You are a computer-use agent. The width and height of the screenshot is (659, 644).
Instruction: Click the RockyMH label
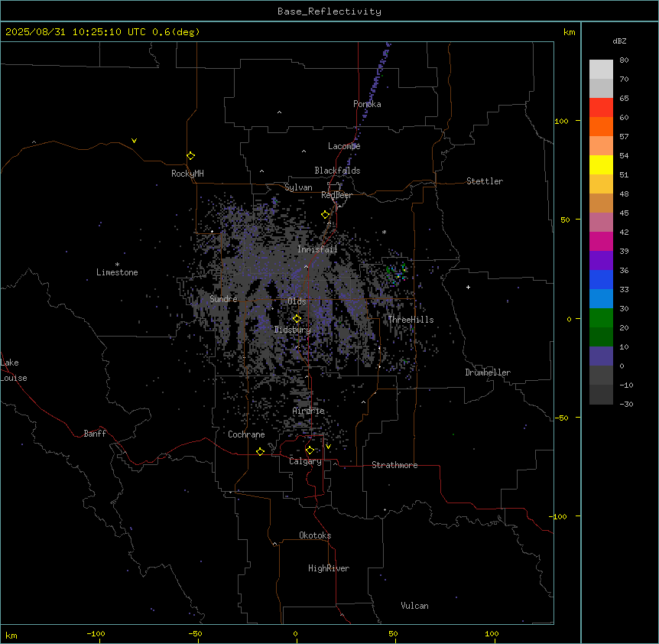coord(187,174)
